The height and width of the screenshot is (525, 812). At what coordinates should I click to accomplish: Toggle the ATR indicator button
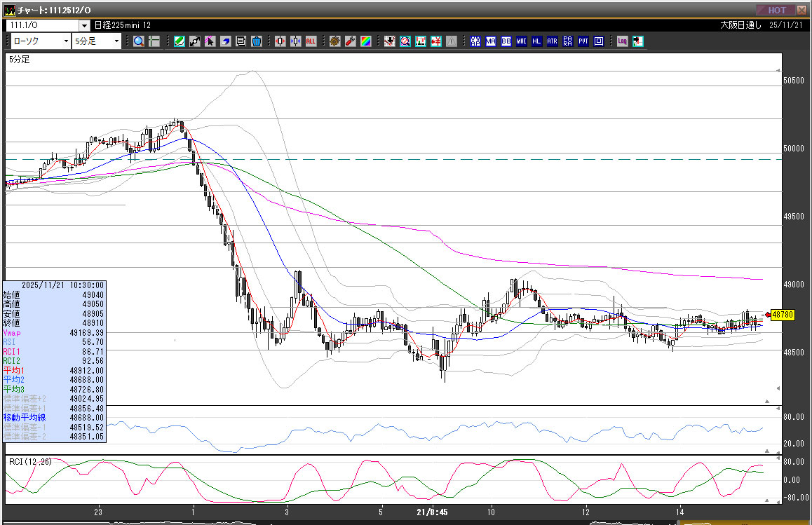(552, 41)
